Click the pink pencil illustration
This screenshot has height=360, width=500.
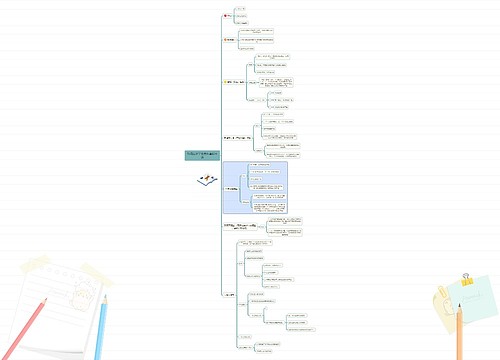(x=23, y=330)
